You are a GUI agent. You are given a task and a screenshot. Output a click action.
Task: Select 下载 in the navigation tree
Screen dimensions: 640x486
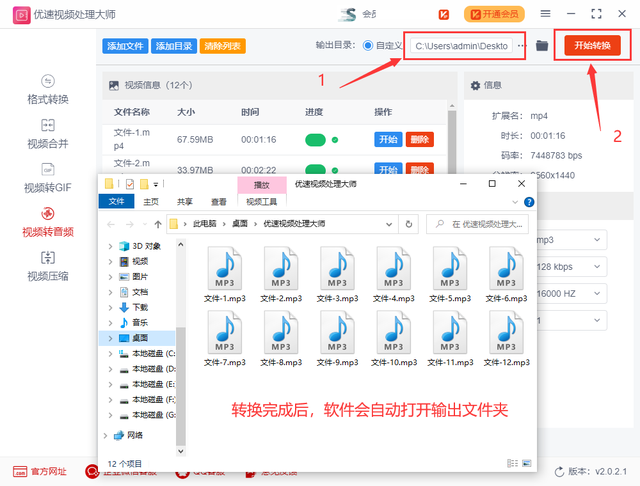[140, 307]
